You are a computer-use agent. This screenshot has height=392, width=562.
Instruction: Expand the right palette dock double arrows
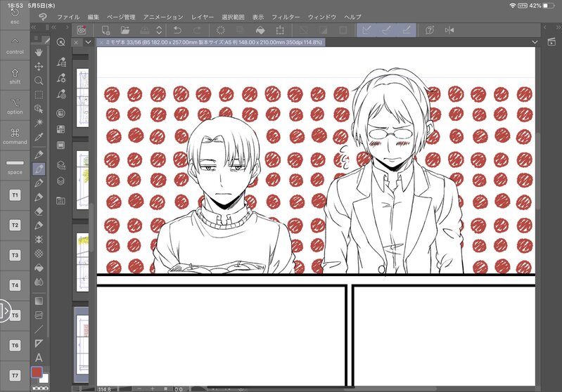coord(558,27)
